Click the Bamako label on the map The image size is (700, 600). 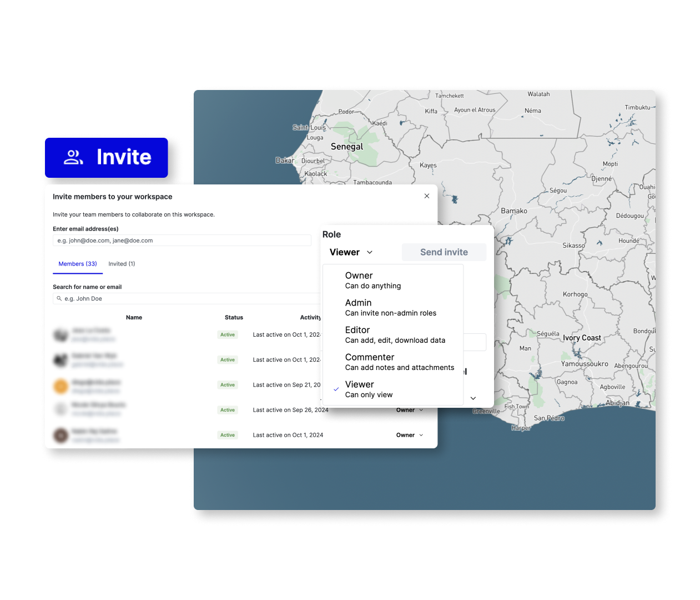tap(513, 211)
